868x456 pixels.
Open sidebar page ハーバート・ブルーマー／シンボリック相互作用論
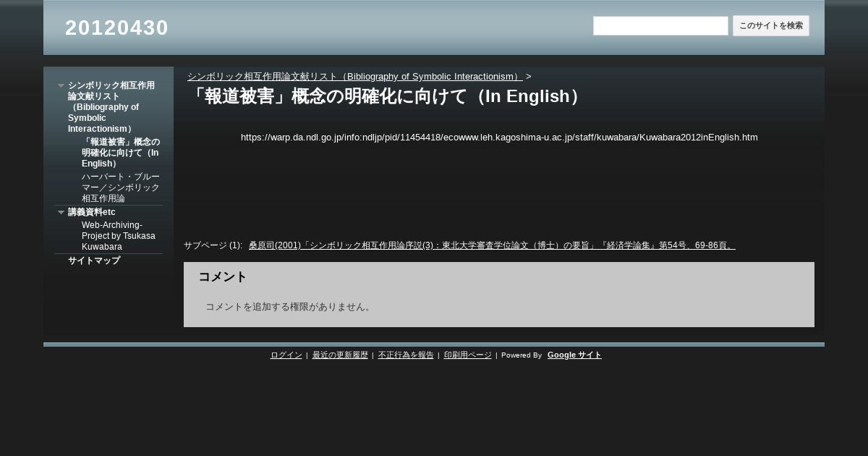pos(121,187)
